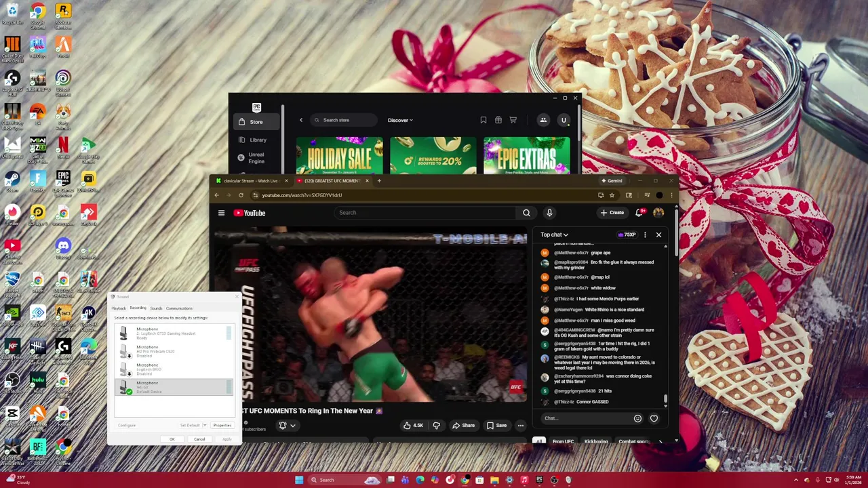Open the Holiday Sale banner thumbnail
The image size is (868, 488).
pos(339,156)
